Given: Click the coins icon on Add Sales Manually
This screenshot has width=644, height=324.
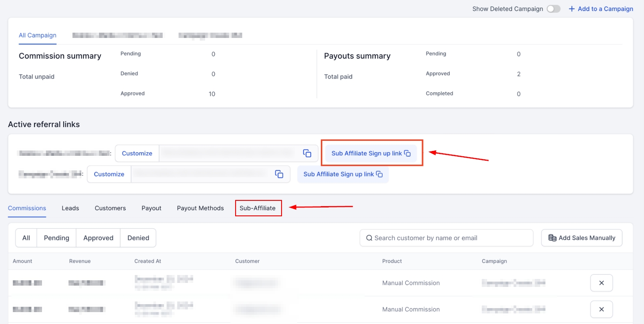Looking at the screenshot, I should pyautogui.click(x=552, y=238).
